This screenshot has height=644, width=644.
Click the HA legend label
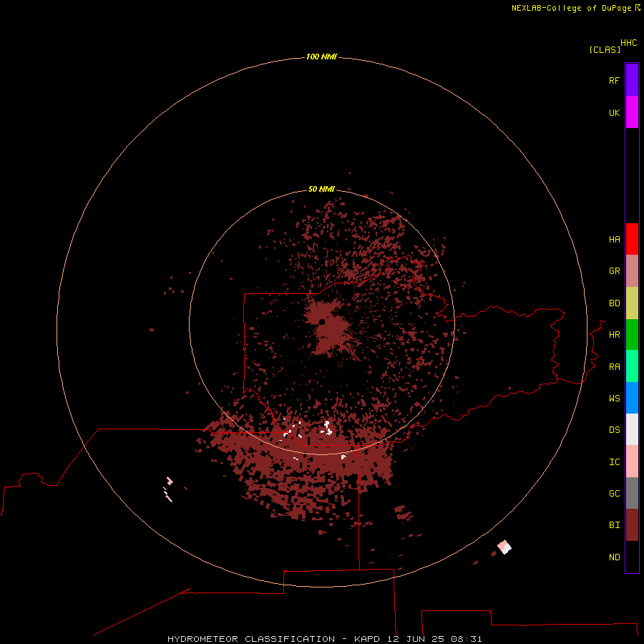click(614, 240)
